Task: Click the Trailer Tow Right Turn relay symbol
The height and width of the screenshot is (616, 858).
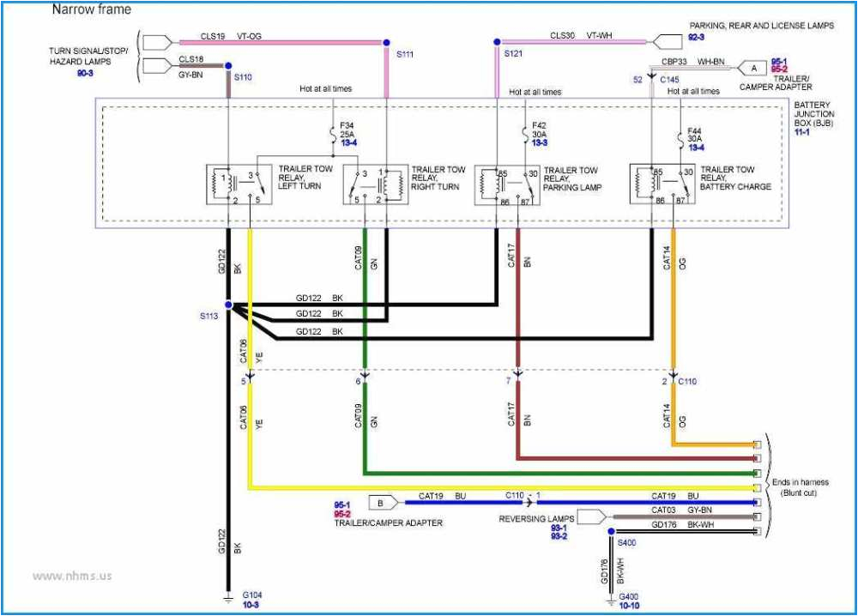Action: click(375, 184)
